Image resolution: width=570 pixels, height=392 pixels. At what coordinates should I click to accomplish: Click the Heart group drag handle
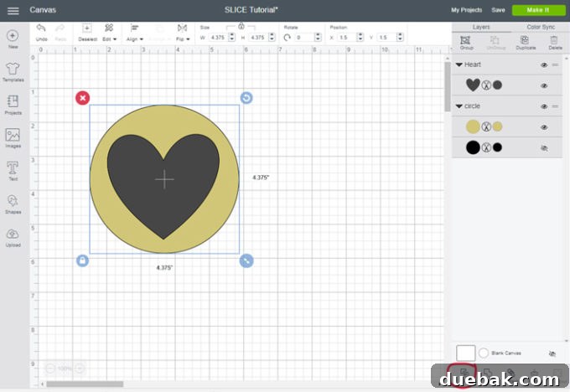[x=555, y=65]
